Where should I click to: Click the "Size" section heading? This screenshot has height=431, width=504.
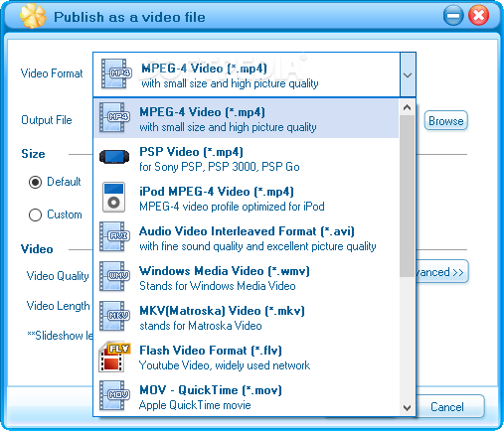tap(33, 154)
